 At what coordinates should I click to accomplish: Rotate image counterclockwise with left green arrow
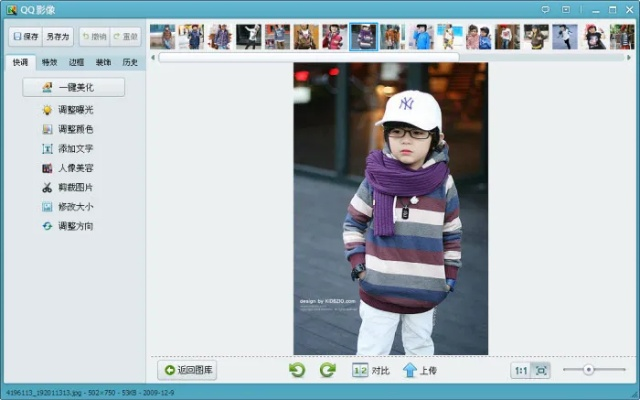pyautogui.click(x=297, y=370)
